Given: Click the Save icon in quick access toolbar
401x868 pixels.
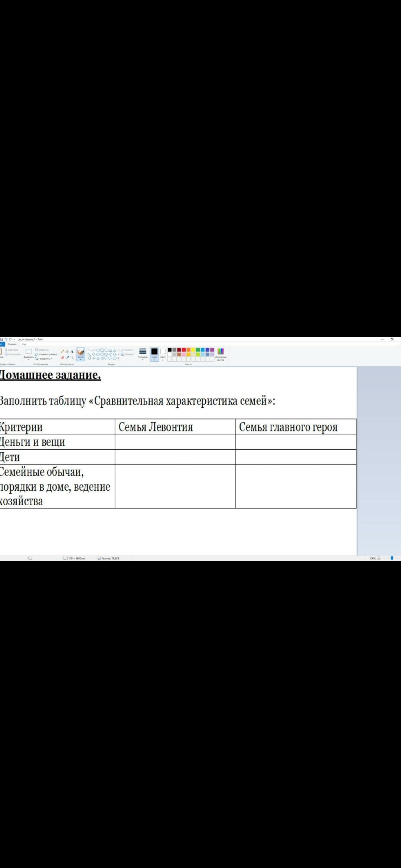Looking at the screenshot, I should 1,339.
